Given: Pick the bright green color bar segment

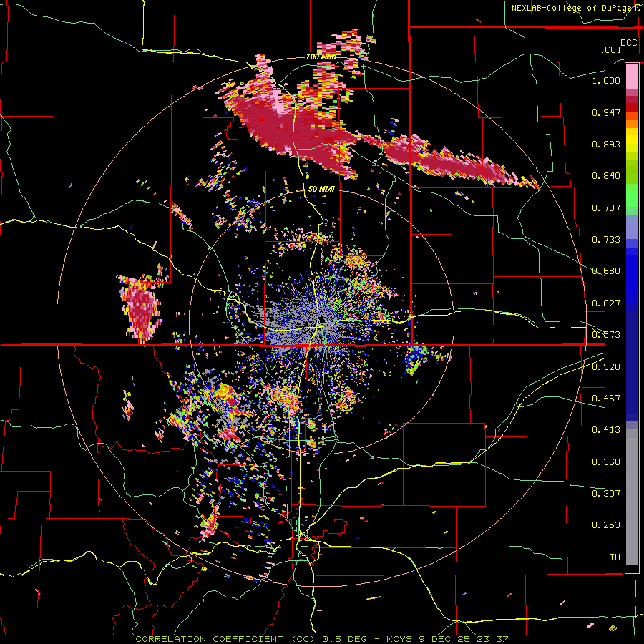Looking at the screenshot, I should (x=632, y=195).
